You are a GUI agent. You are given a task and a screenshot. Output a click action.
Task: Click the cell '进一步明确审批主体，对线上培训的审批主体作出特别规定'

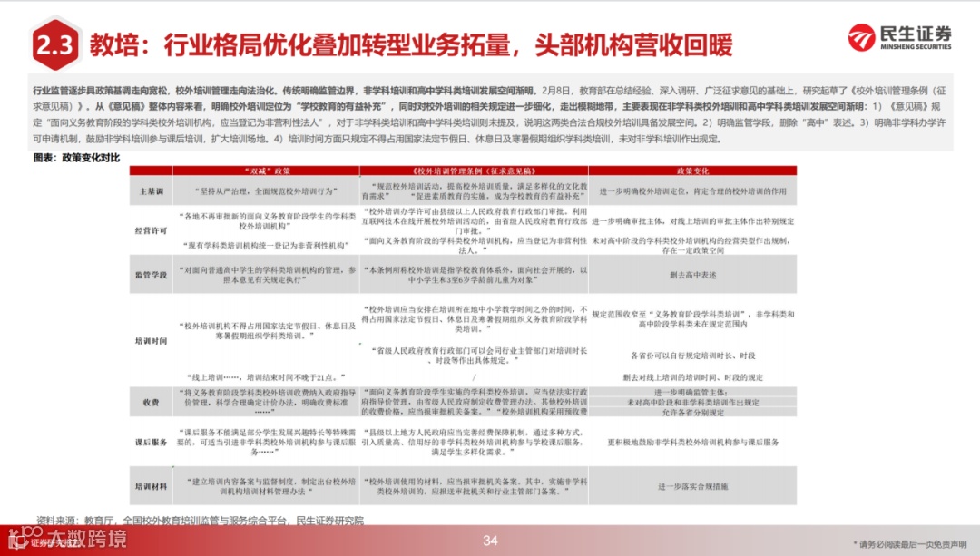[x=692, y=221]
